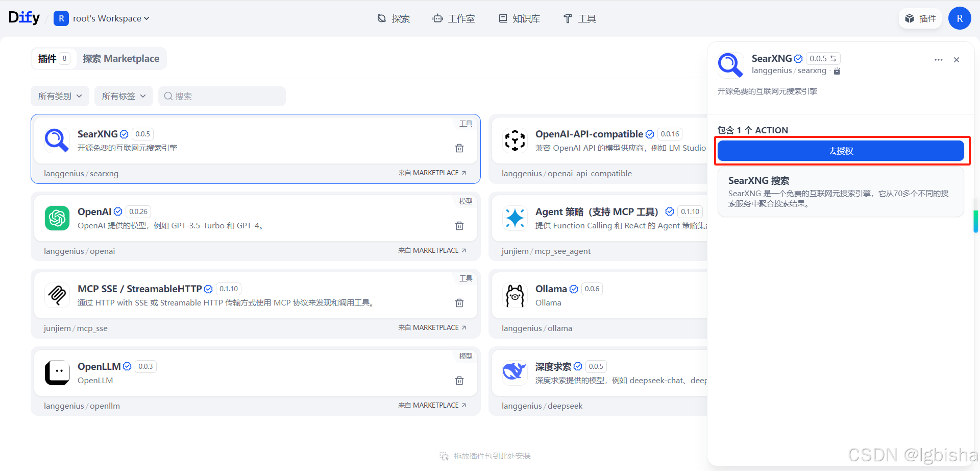Expand the 所有类别 filter dropdown
The height and width of the screenshot is (471, 980).
60,96
